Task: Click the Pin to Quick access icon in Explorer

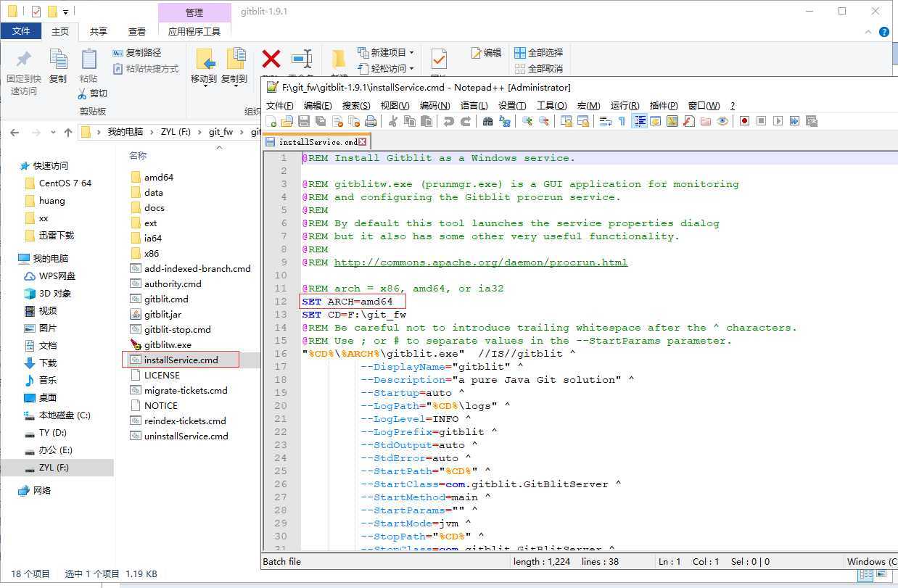Action: pos(24,73)
